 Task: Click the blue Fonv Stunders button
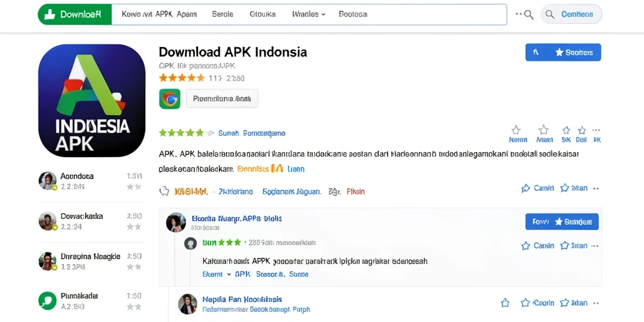[x=562, y=222]
